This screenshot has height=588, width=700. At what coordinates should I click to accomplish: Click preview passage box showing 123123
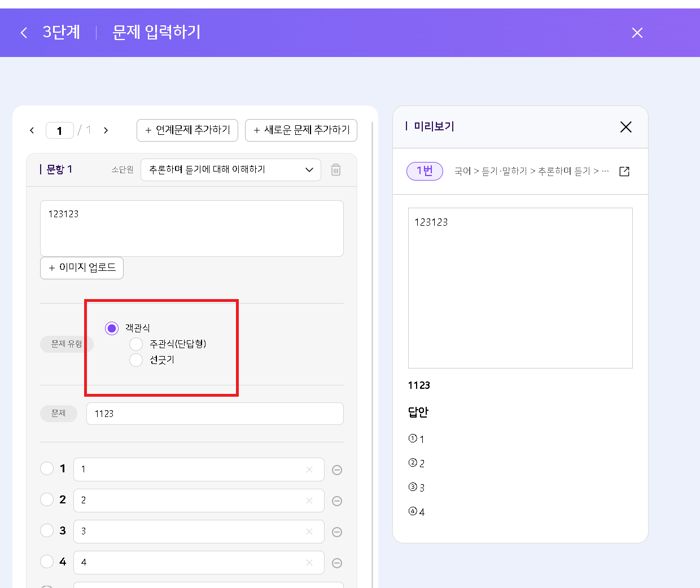pos(520,288)
